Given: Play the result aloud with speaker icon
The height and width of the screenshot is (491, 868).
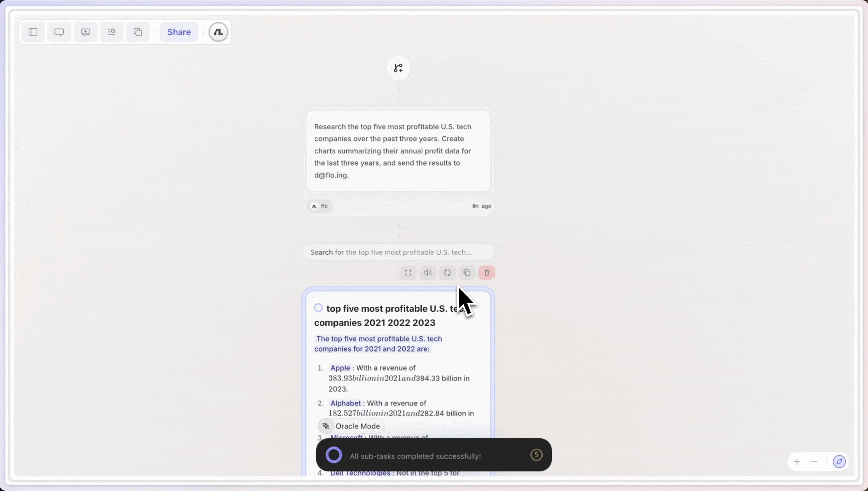Looking at the screenshot, I should click(x=428, y=273).
